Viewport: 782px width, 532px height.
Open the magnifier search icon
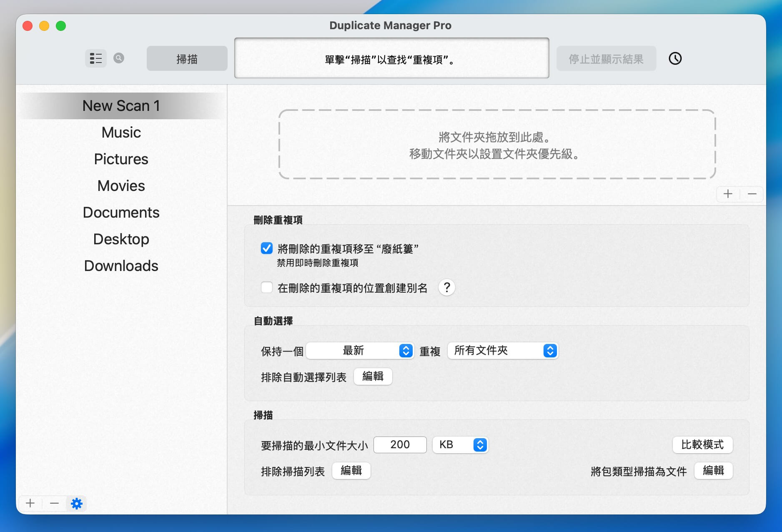coord(119,58)
